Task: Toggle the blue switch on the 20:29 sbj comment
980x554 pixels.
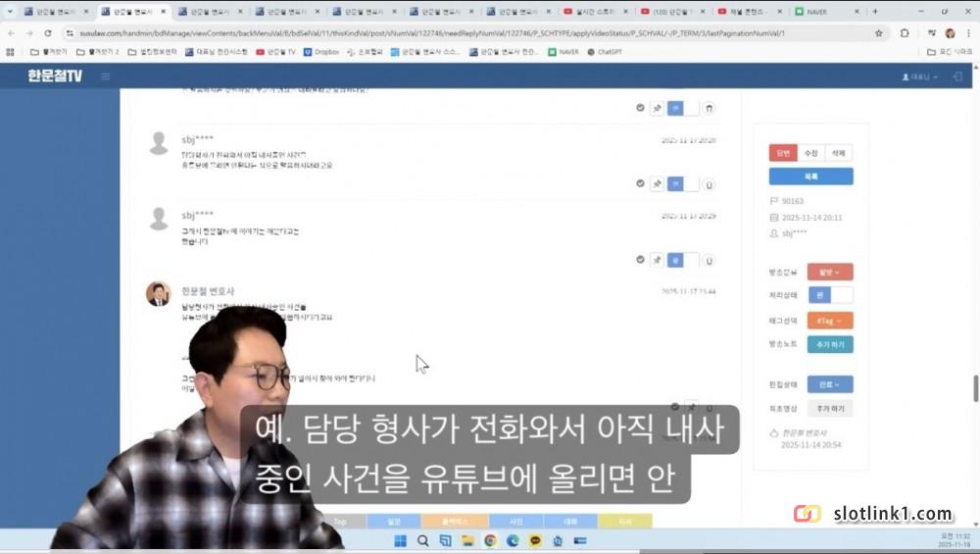Action: coord(682,260)
